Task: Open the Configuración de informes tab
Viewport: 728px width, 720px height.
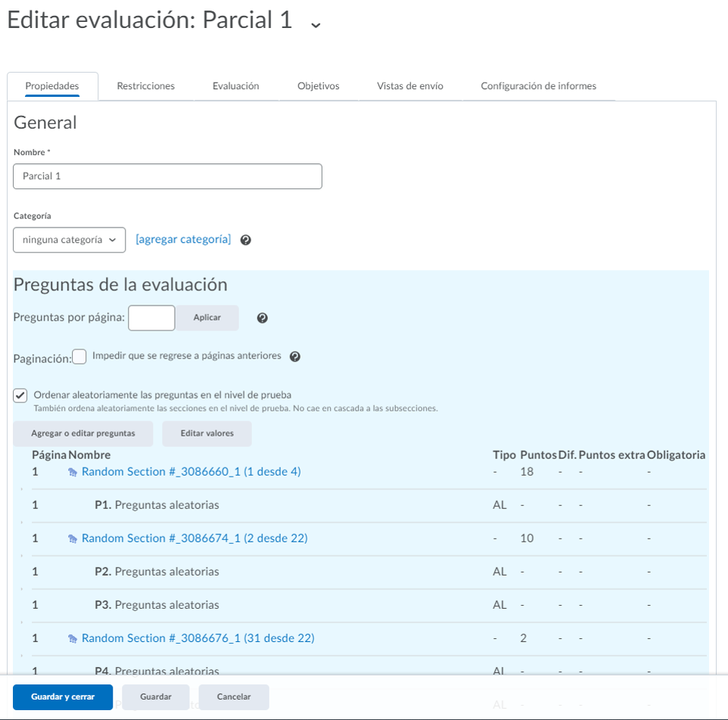Action: tap(538, 86)
